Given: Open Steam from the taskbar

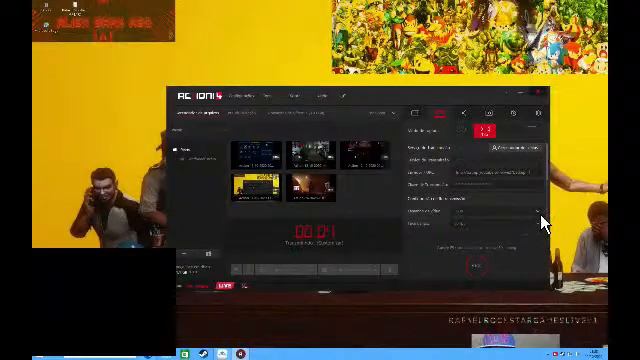Looking at the screenshot, I should click(x=203, y=354).
